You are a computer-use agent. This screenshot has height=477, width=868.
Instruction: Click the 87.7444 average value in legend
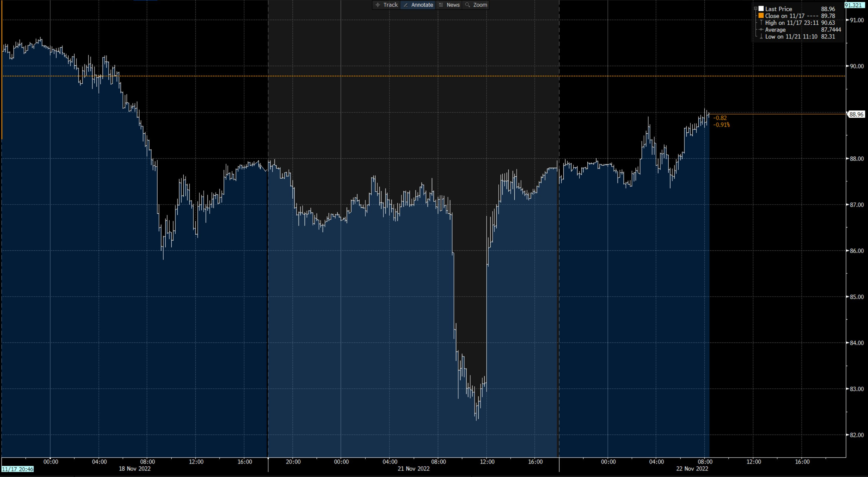831,30
